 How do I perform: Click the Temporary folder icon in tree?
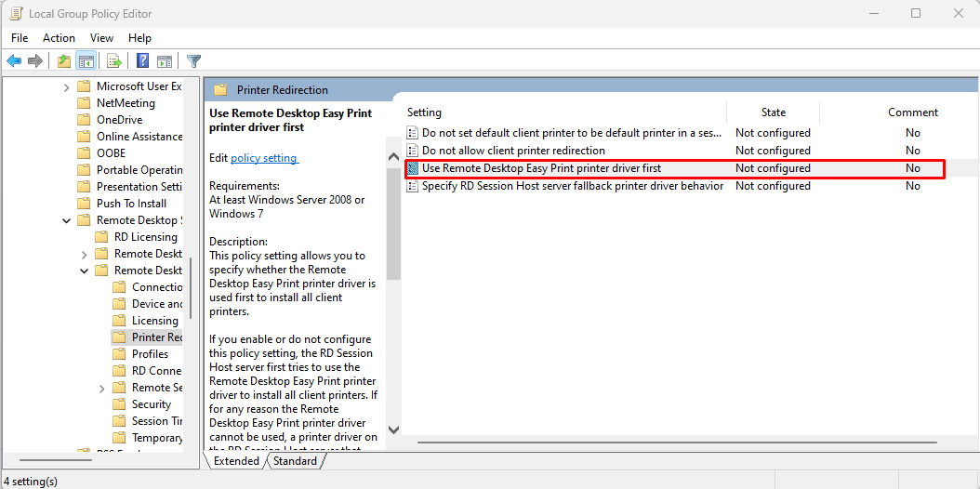tap(119, 438)
